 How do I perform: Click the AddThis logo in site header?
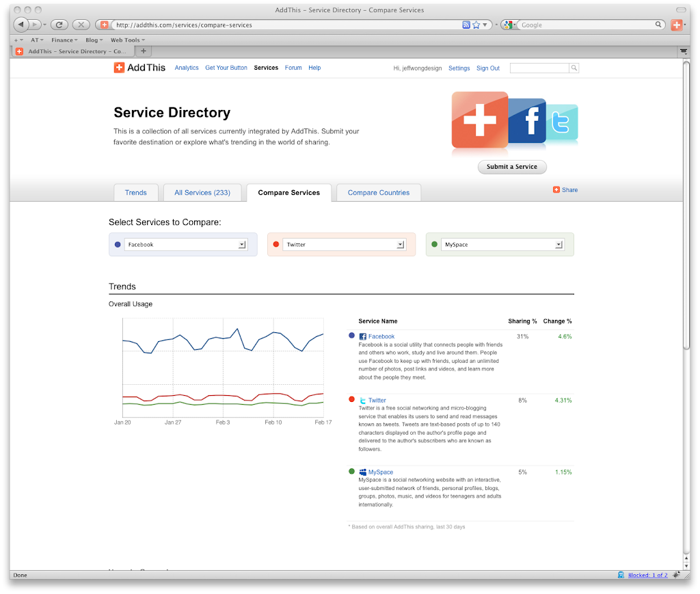139,68
